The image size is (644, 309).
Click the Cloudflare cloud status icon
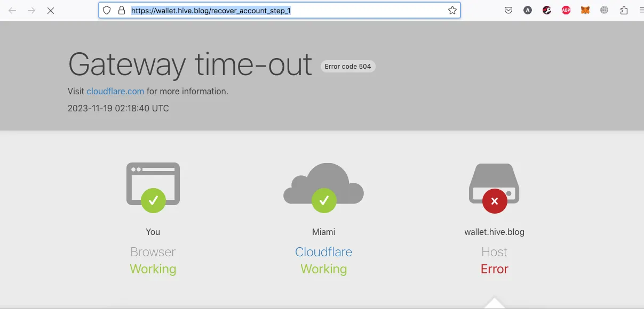[324, 188]
